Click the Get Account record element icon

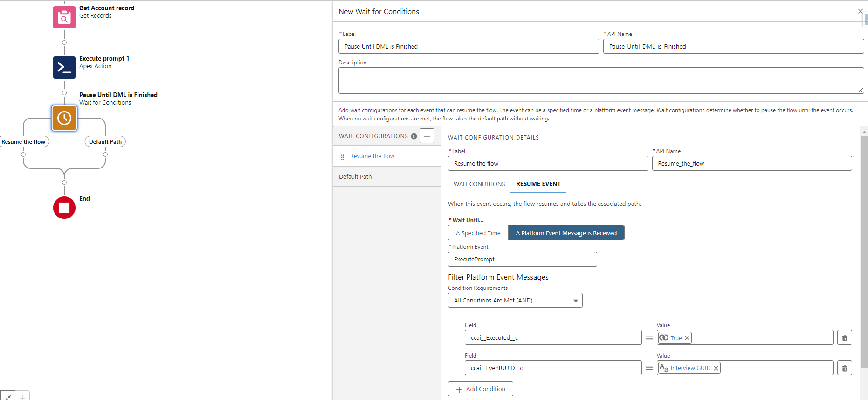coord(64,17)
